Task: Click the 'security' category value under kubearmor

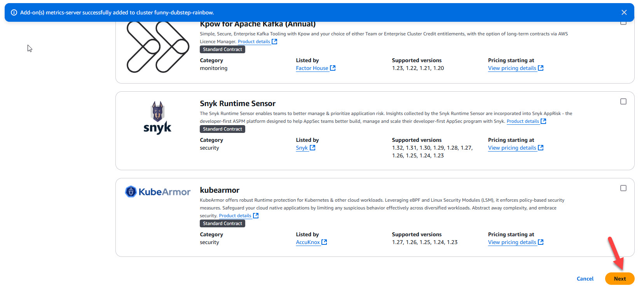Action: coord(209,242)
